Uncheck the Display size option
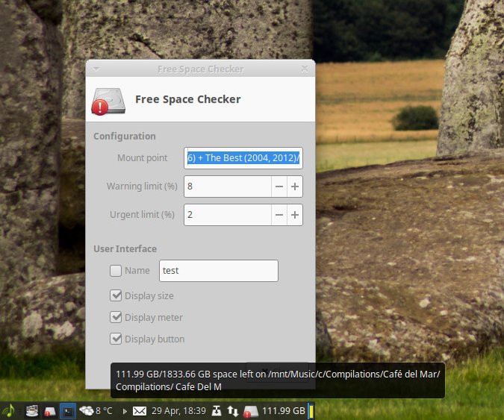 (116, 295)
